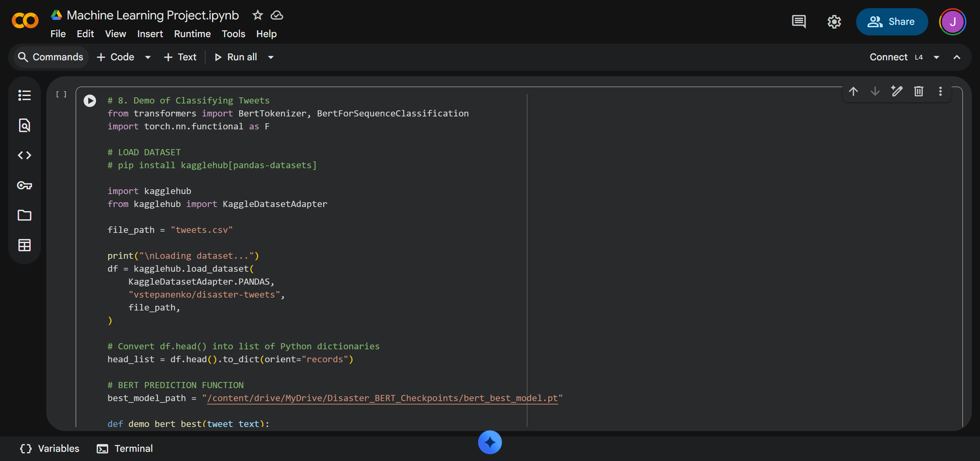Open the Runtime menu

(x=192, y=34)
